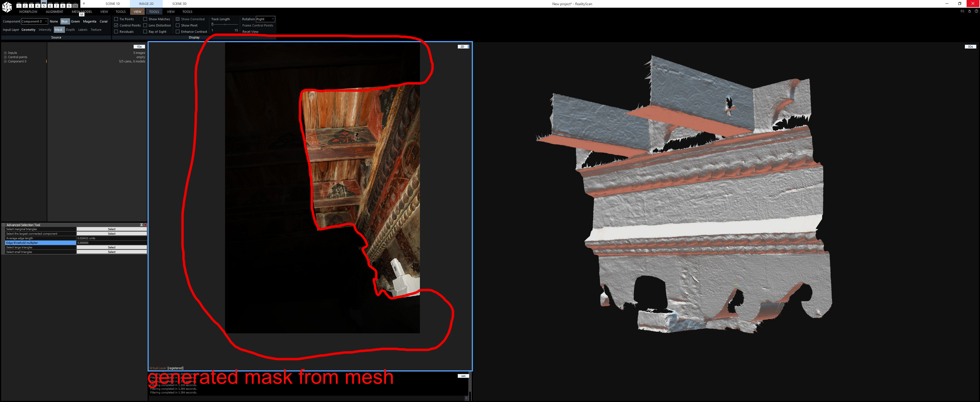The image size is (980, 402).
Task: Adjust the Track Length slider handle
Action: click(x=212, y=24)
